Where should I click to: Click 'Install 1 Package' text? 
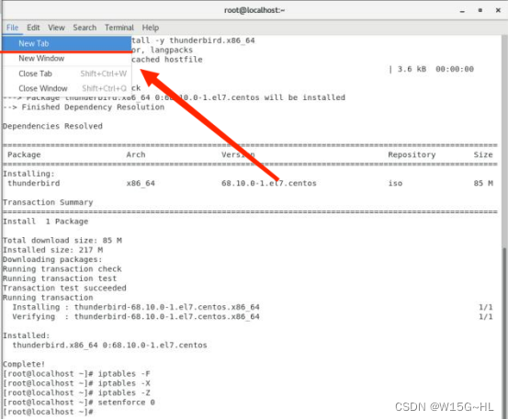click(x=46, y=221)
